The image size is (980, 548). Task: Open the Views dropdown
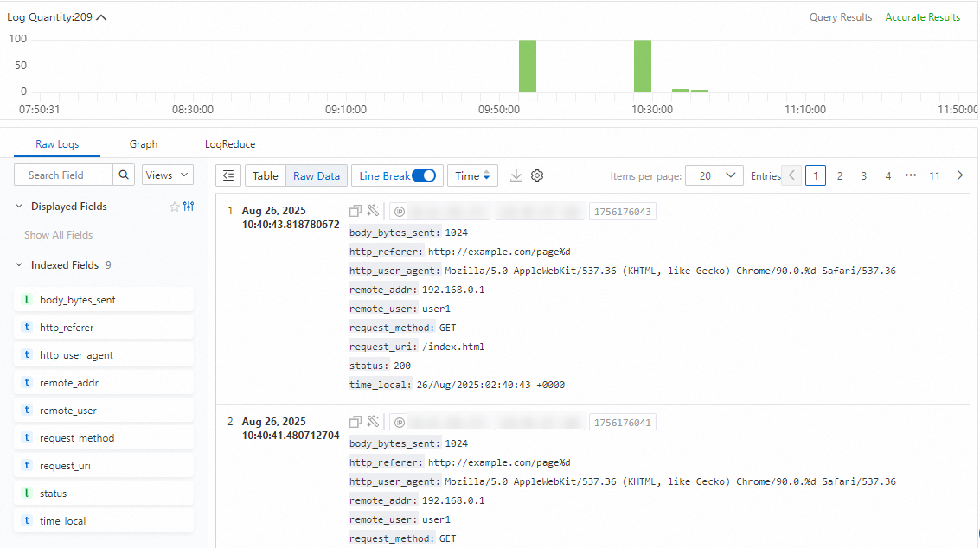[x=168, y=175]
